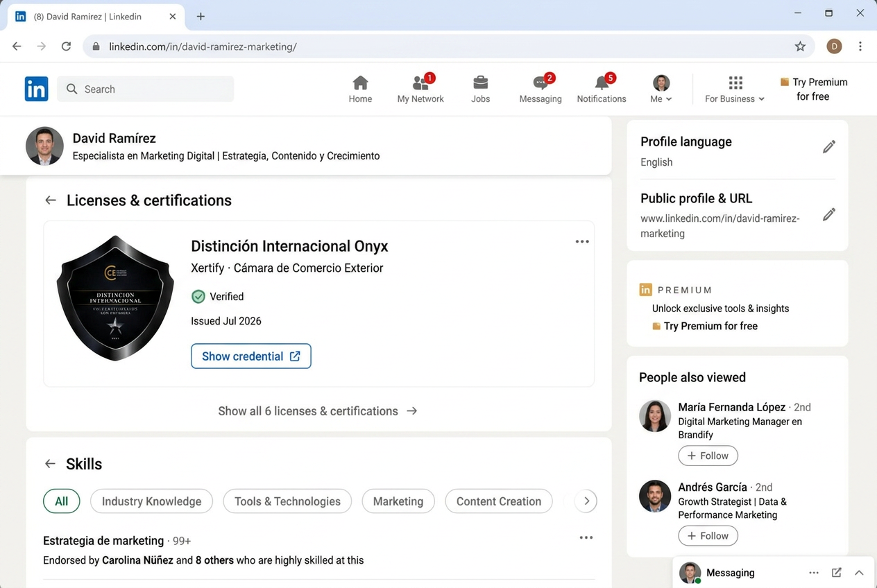Open the Notifications bell icon
Screen dimensions: 877x588
(602, 89)
